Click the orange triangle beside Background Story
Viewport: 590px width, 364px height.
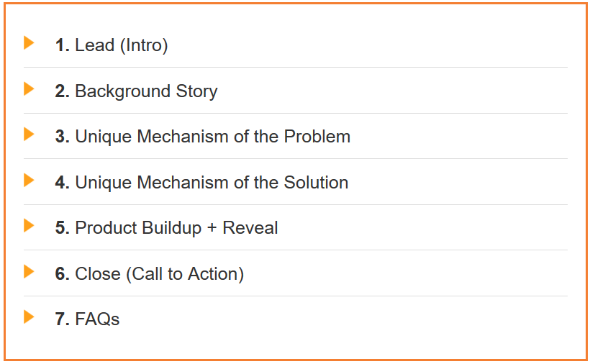pos(29,89)
